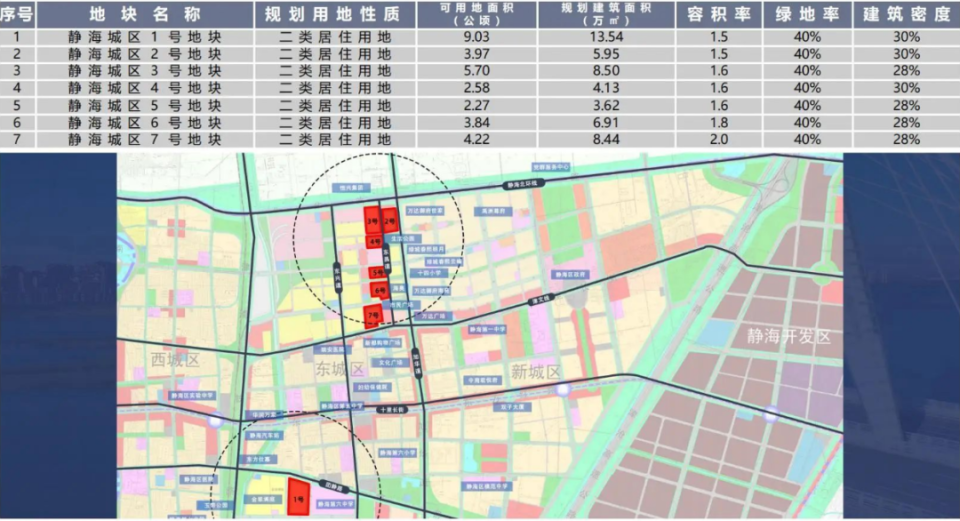Click the 静海开发区 district label
The image size is (960, 521).
click(x=789, y=336)
